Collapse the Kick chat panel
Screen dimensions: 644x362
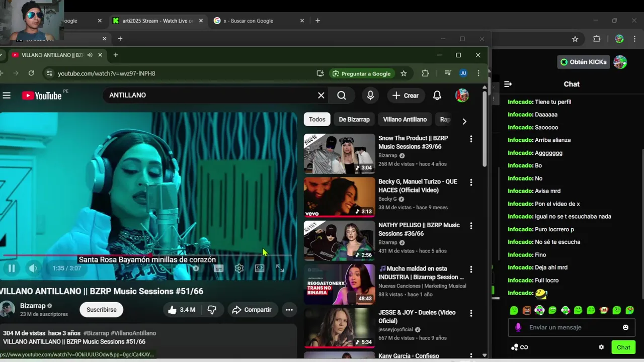[x=508, y=84]
